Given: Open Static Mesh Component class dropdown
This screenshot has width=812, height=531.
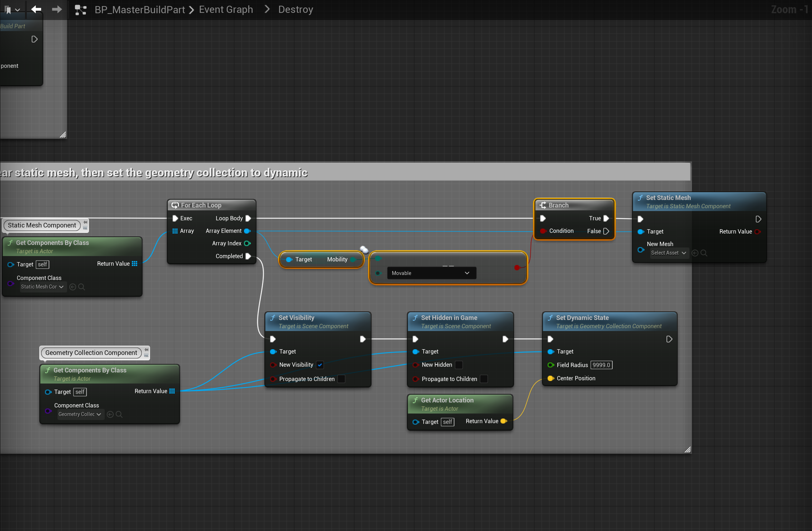Looking at the screenshot, I should coord(42,287).
